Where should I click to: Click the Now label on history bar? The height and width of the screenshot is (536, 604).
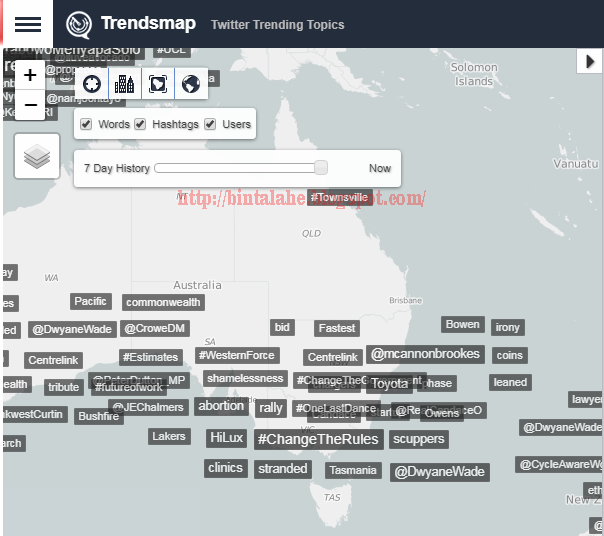(380, 168)
